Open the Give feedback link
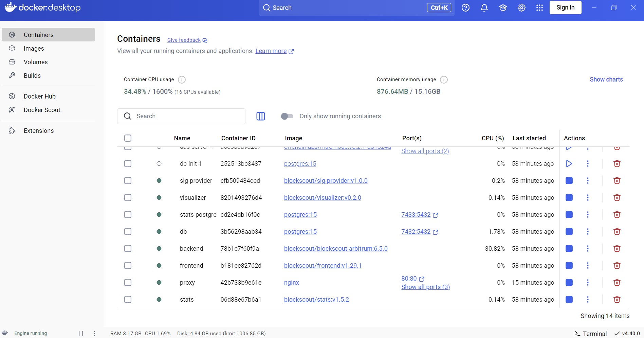Viewport: 644px width, 338px height. pyautogui.click(x=187, y=40)
